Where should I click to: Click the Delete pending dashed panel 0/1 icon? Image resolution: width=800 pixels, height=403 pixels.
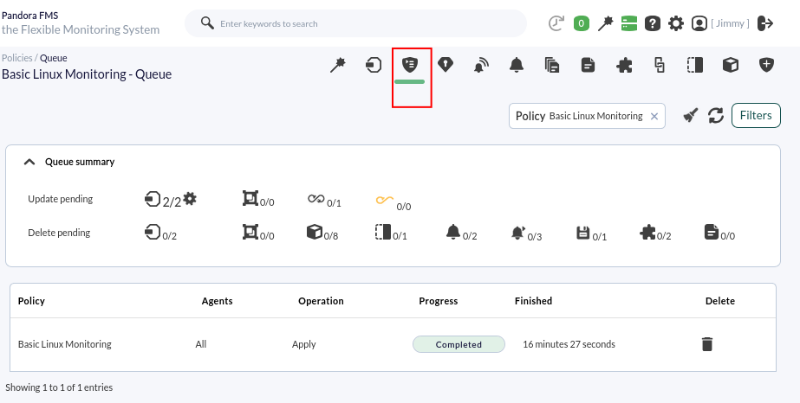(383, 232)
